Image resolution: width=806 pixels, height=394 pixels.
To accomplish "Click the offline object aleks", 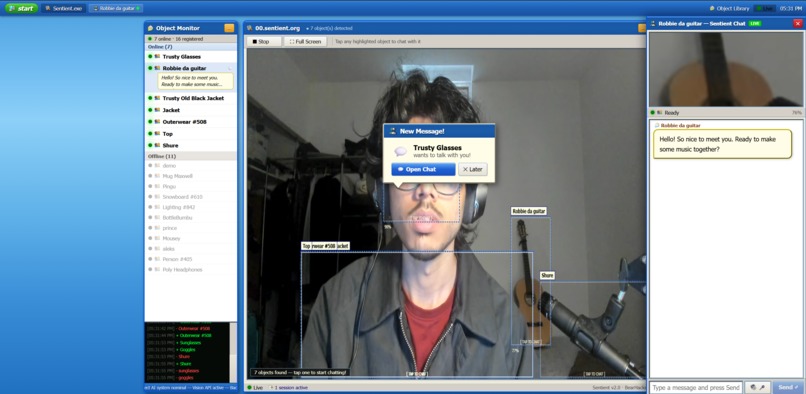I will (x=191, y=248).
